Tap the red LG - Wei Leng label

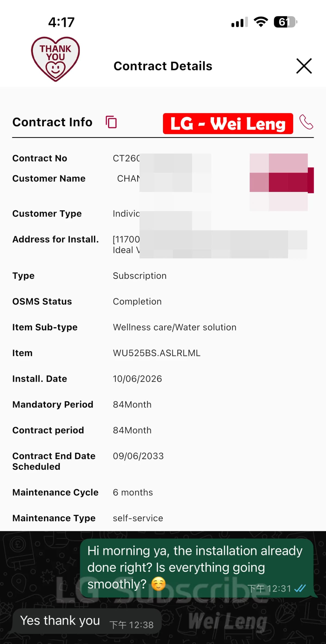[x=228, y=124]
